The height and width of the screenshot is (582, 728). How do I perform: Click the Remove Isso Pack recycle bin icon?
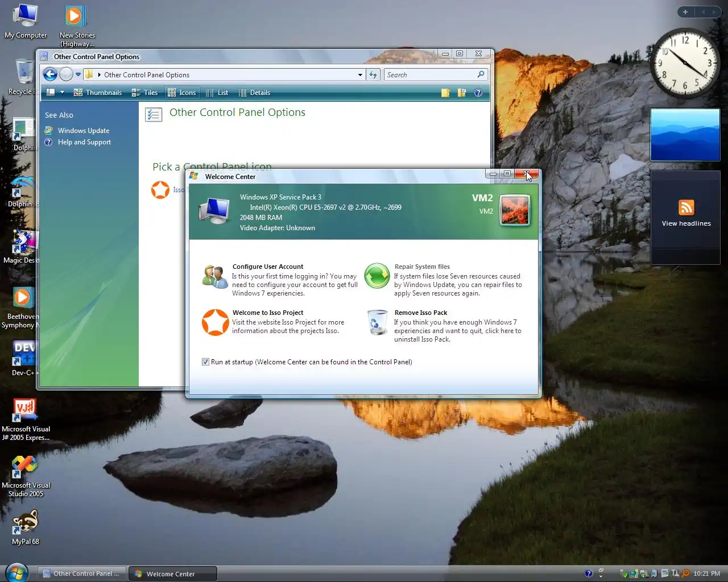coord(377,323)
